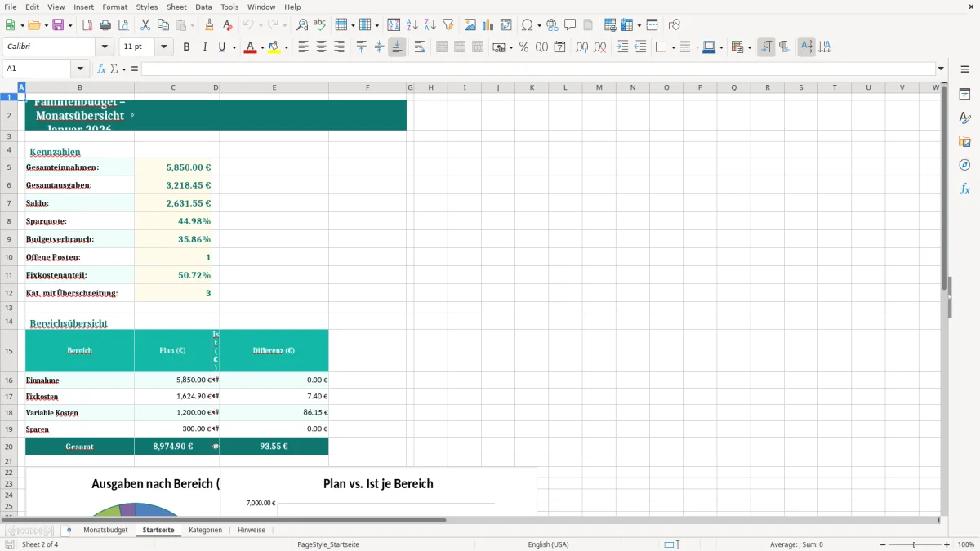Viewport: 980px width, 551px height.
Task: Toggle Wrap Text
Action: coord(420,47)
